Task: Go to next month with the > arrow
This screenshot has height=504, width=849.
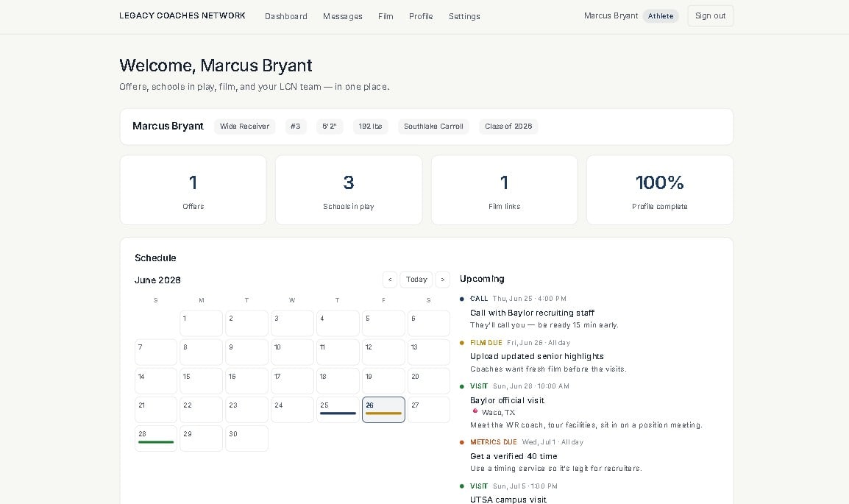Action: [x=442, y=280]
